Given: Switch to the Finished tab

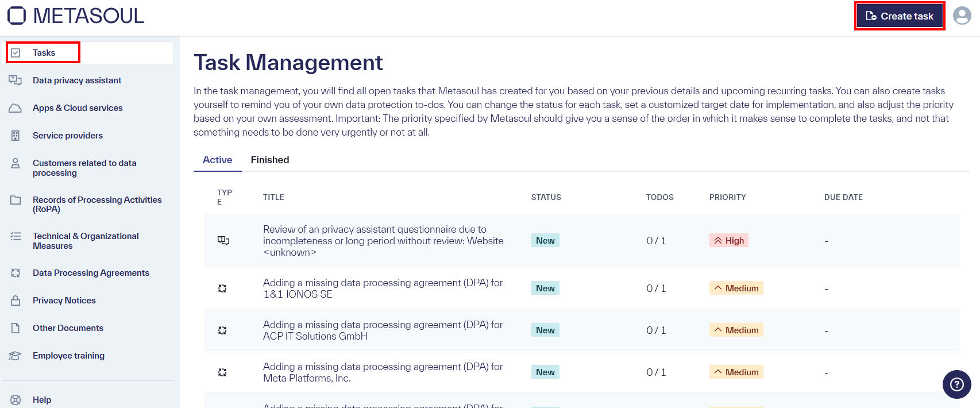Looking at the screenshot, I should [x=270, y=160].
